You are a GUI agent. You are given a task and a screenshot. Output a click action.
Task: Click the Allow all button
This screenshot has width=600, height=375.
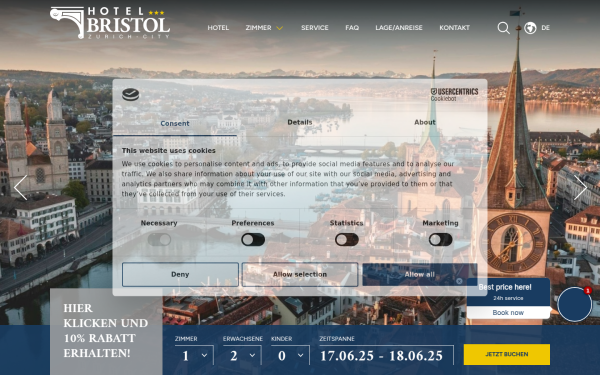tap(420, 274)
